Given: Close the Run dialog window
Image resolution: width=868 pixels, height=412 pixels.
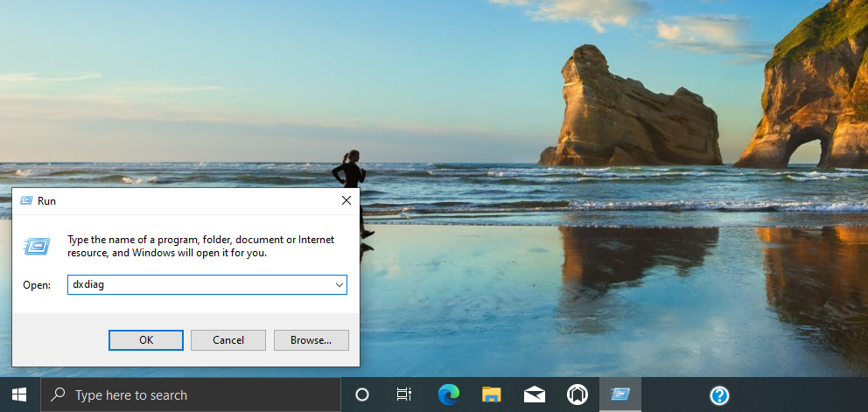Looking at the screenshot, I should coord(346,200).
